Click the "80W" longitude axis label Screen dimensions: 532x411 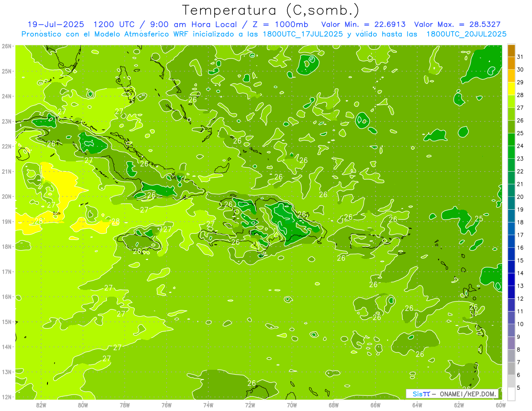[83, 405]
